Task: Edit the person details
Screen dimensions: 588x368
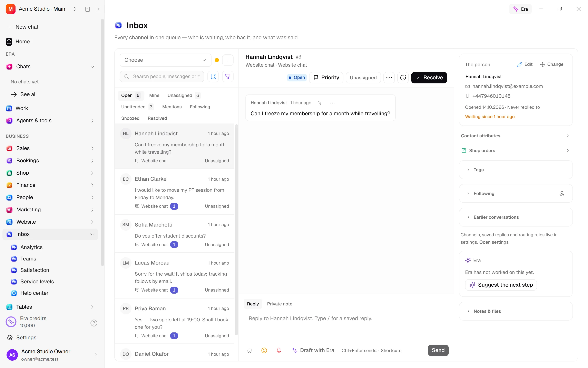Action: pyautogui.click(x=525, y=64)
